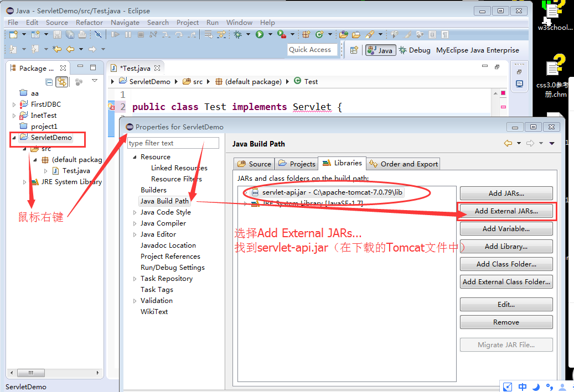Click the Suspend (pause) icon
This screenshot has height=392, width=574.
[x=128, y=35]
